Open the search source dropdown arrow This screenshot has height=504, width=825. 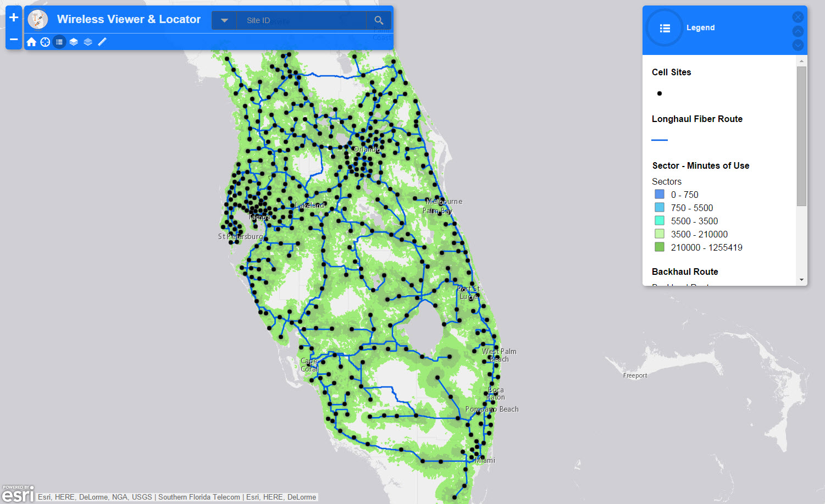[x=224, y=20]
